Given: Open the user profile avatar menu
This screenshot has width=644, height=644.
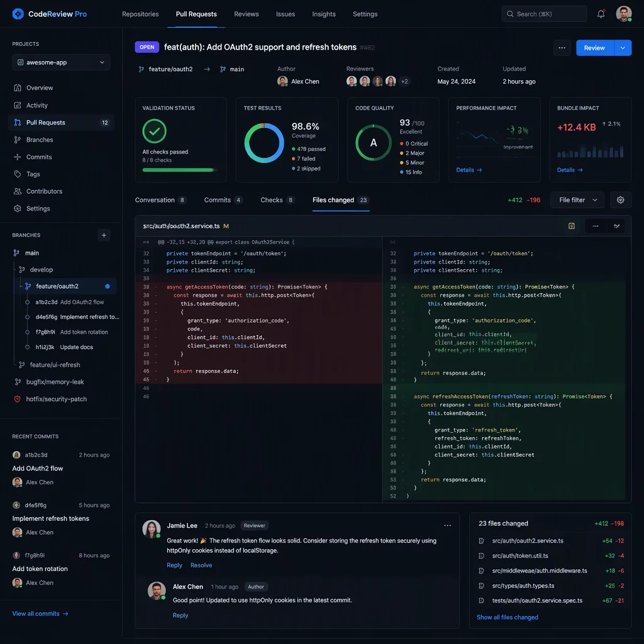Looking at the screenshot, I should coord(623,14).
